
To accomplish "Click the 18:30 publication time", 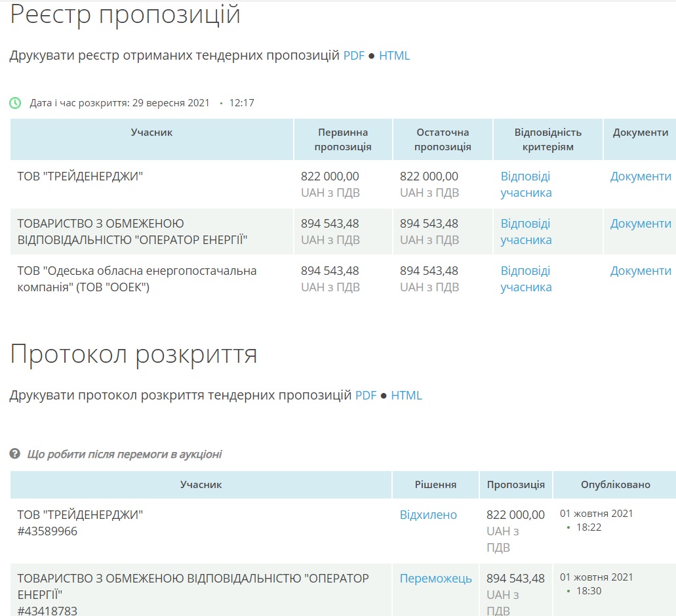I will coord(589,591).
